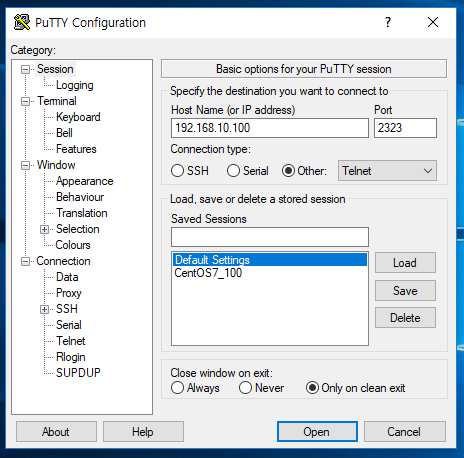This screenshot has height=458, width=464.
Task: Open Keyboard settings category
Action: coord(78,117)
